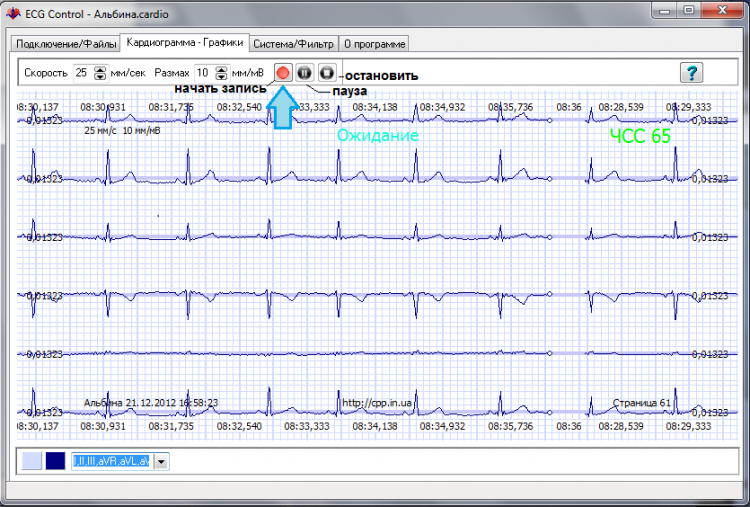The image size is (750, 507).
Task: Click bottom timestamp 08:28,539
Action: pos(621,426)
